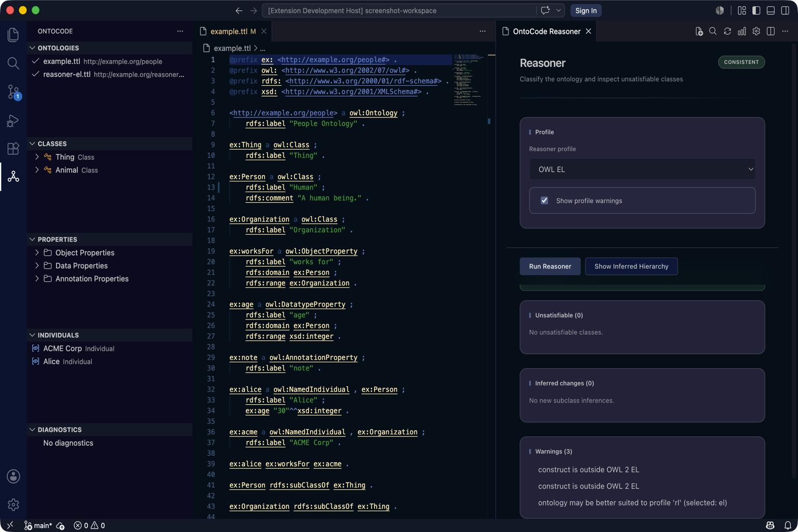The width and height of the screenshot is (798, 532).
Task: Click the main* branch in status bar
Action: (38, 525)
